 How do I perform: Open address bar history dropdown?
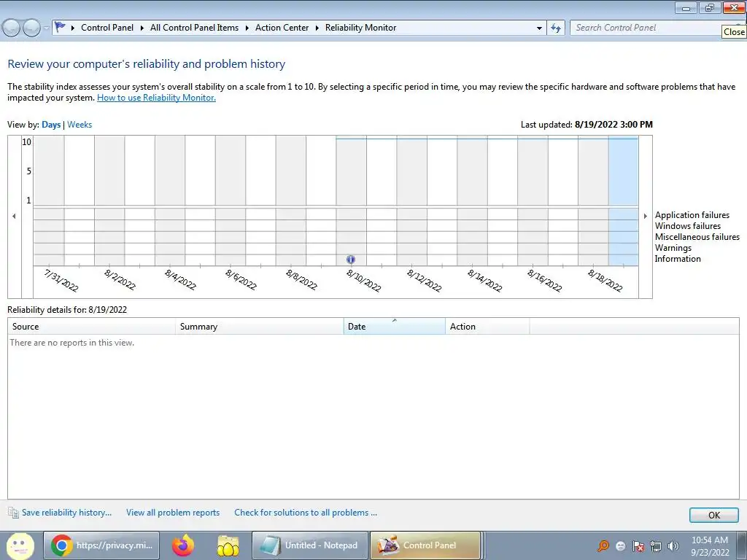tap(539, 28)
